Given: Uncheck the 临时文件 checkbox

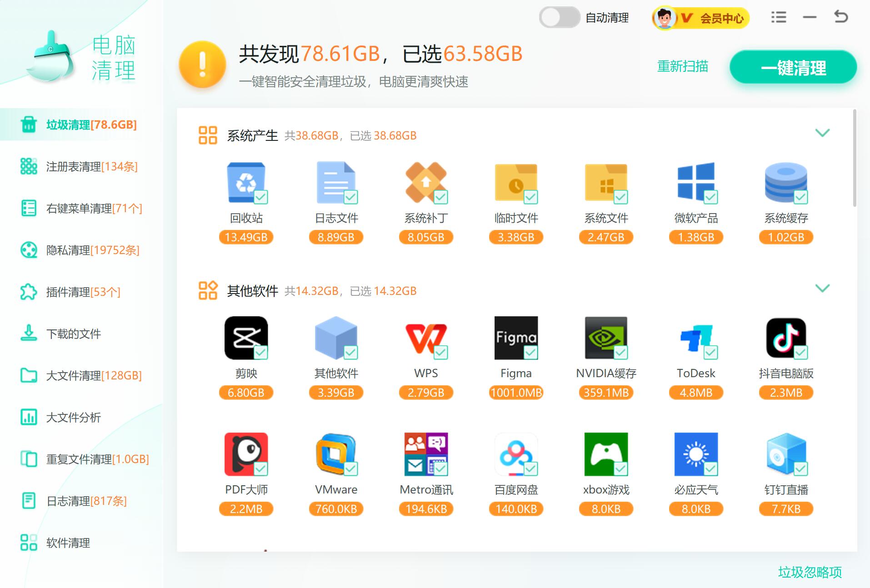Looking at the screenshot, I should click(x=530, y=197).
